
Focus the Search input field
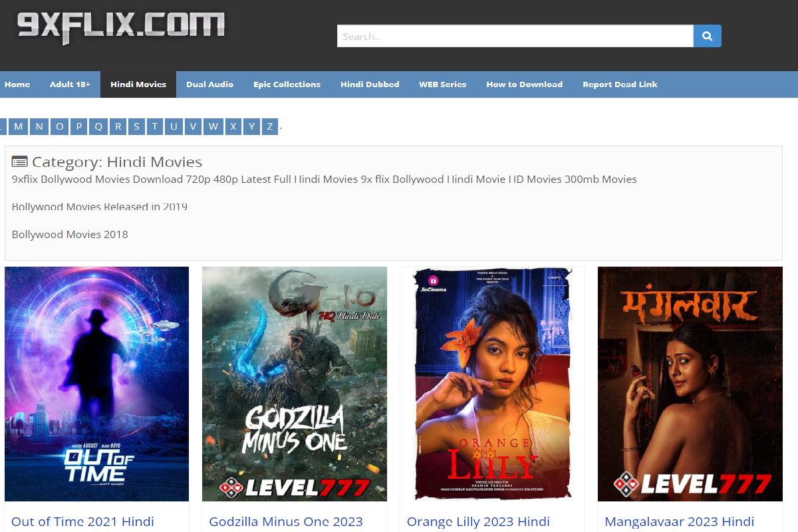click(x=515, y=36)
